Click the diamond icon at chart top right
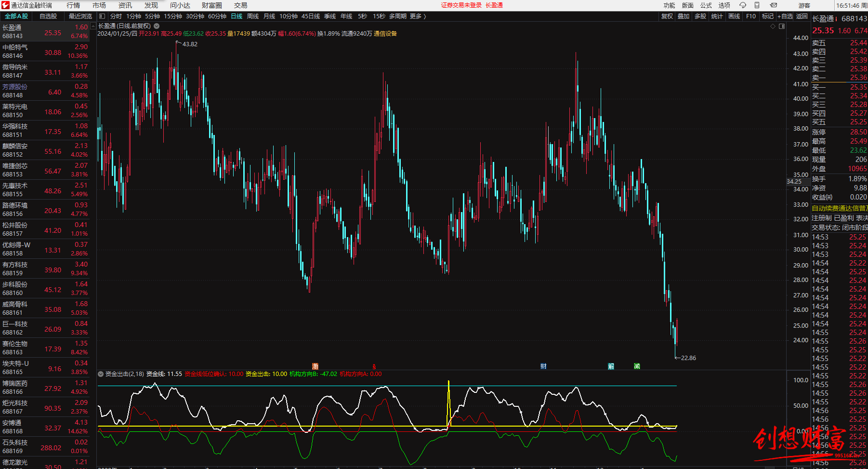The width and height of the screenshot is (868, 469). point(773,27)
